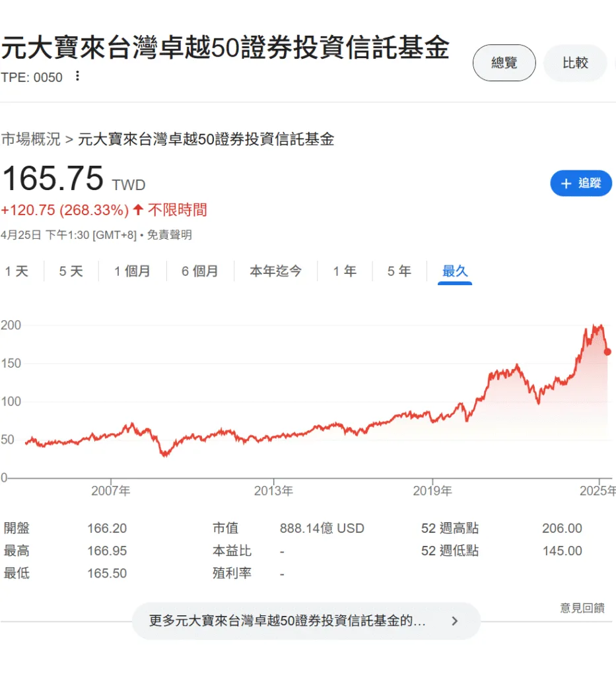Select the 最久 max range
Viewport: 616px width, 676px height.
[455, 271]
